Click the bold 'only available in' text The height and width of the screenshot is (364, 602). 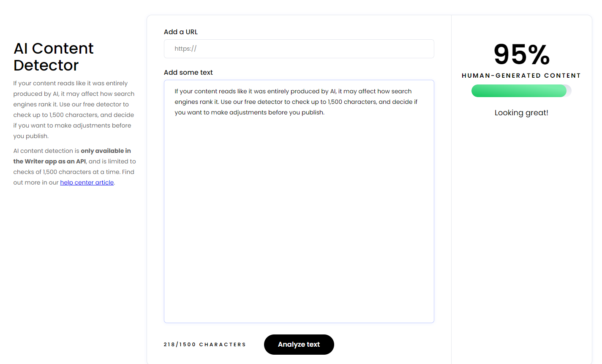[106, 151]
